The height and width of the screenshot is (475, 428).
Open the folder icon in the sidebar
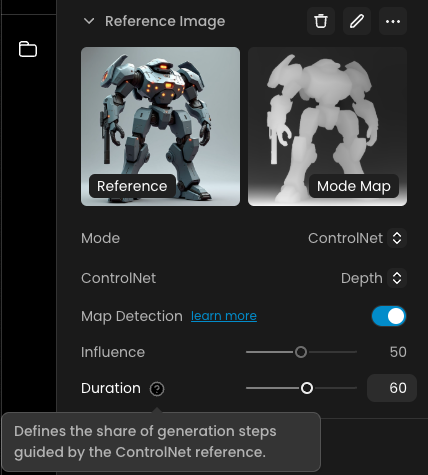click(28, 49)
